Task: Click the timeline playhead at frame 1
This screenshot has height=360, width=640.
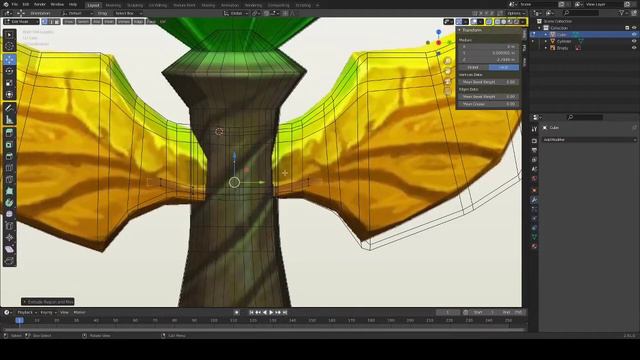Action: pyautogui.click(x=19, y=320)
